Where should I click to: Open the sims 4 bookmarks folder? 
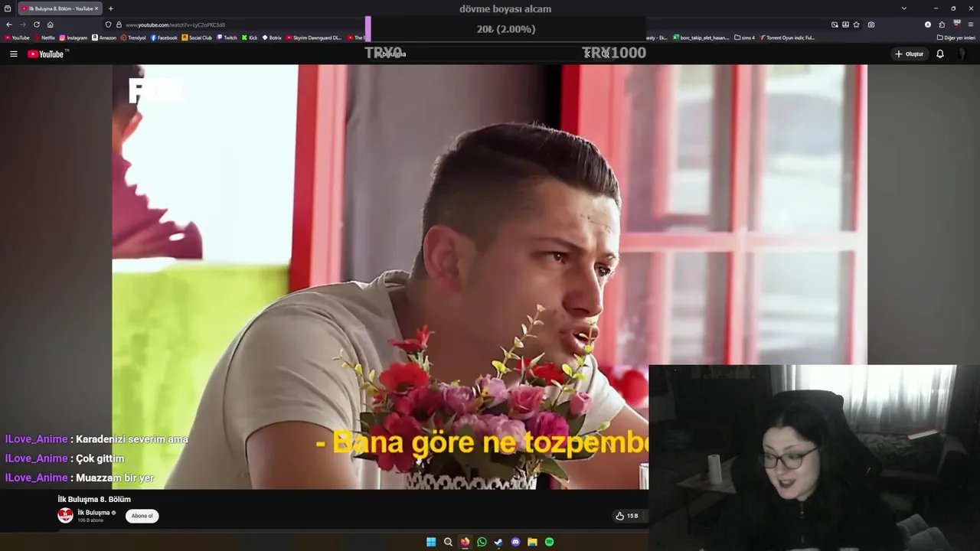744,37
